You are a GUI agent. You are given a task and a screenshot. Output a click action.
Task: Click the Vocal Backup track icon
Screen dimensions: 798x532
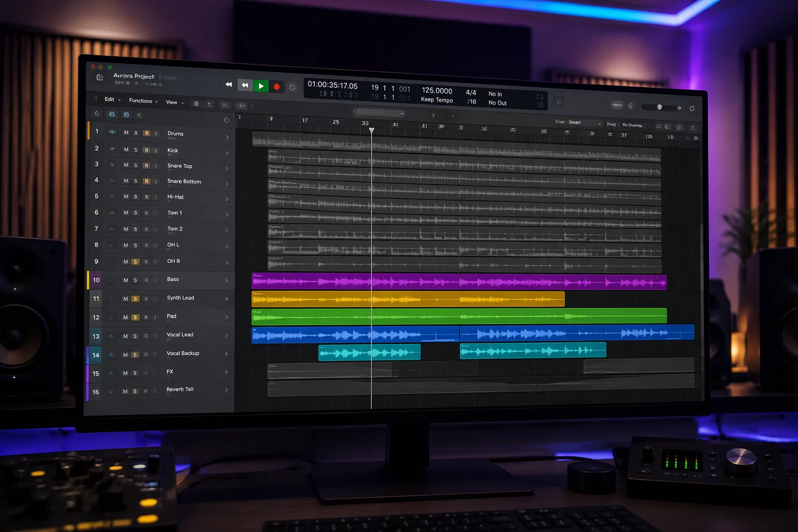coord(111,355)
